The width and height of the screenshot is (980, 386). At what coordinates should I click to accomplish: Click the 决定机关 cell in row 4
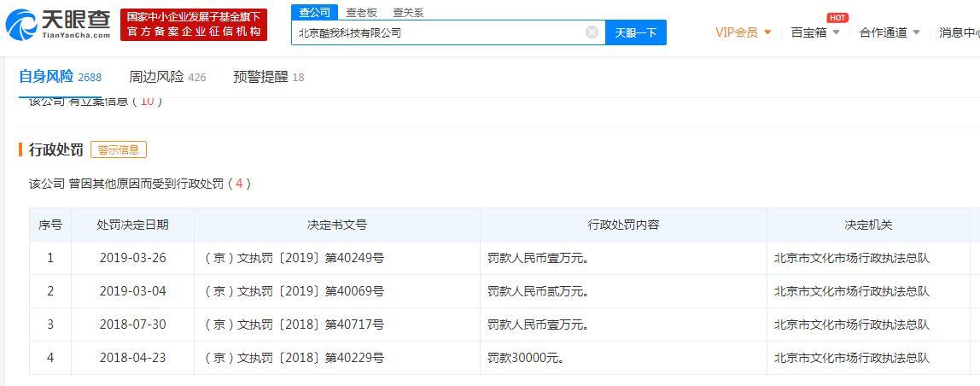point(868,358)
